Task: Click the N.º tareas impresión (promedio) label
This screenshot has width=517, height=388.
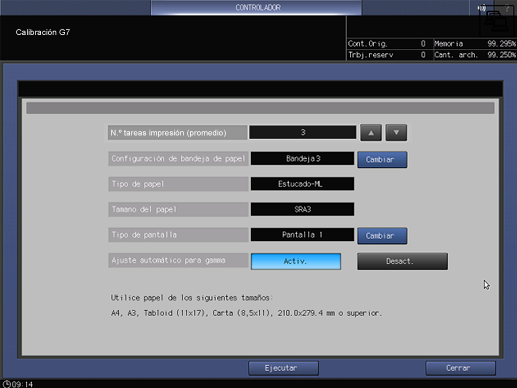Action: [x=177, y=133]
